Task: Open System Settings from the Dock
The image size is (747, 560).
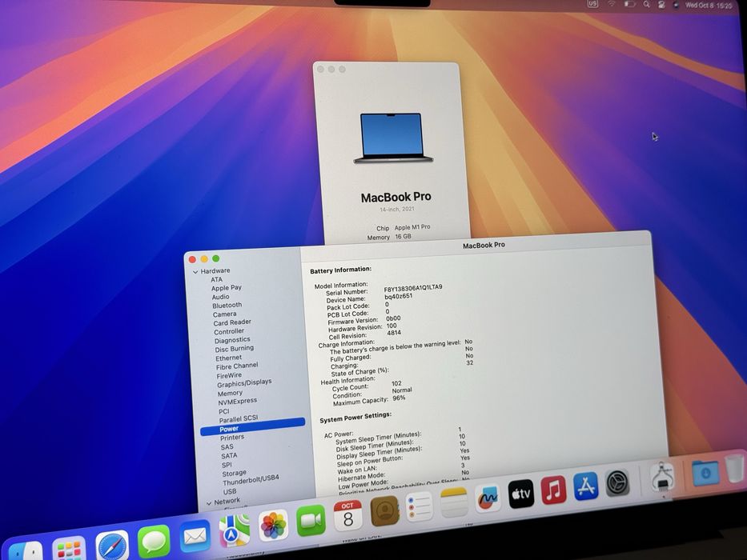Action: (617, 483)
